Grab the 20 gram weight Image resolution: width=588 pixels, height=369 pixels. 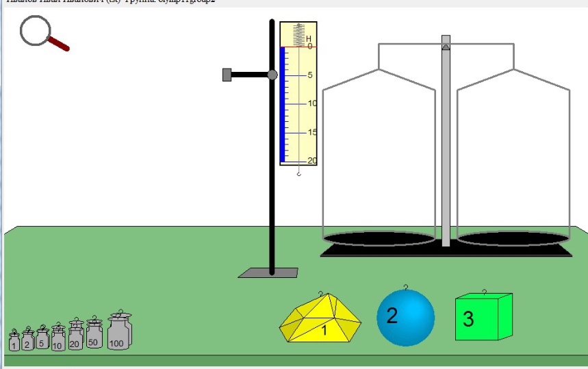click(x=75, y=335)
